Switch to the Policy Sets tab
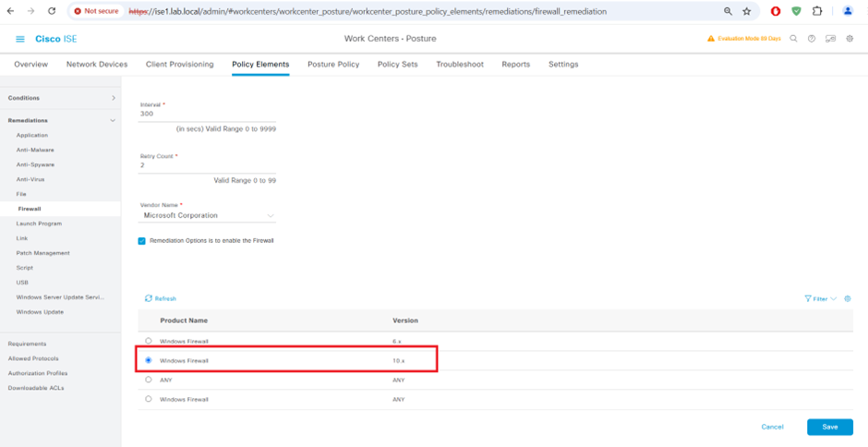This screenshot has height=447, width=868. (x=397, y=65)
